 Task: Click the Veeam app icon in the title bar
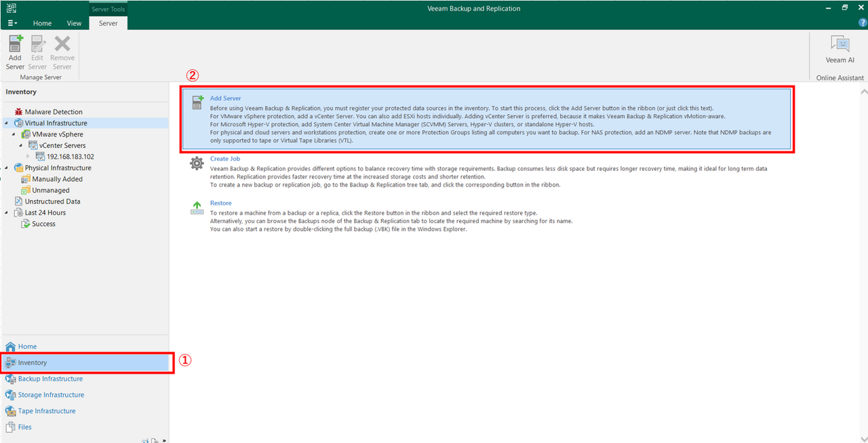tap(12, 8)
